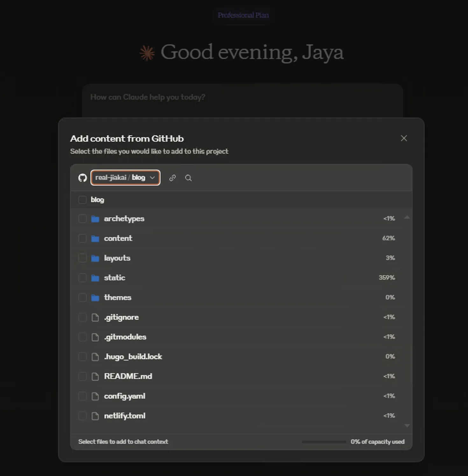The width and height of the screenshot is (468, 476).
Task: Click the static folder icon
Action: (x=95, y=278)
